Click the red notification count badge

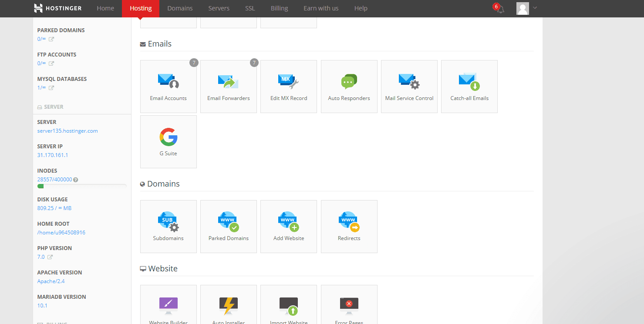(x=496, y=7)
